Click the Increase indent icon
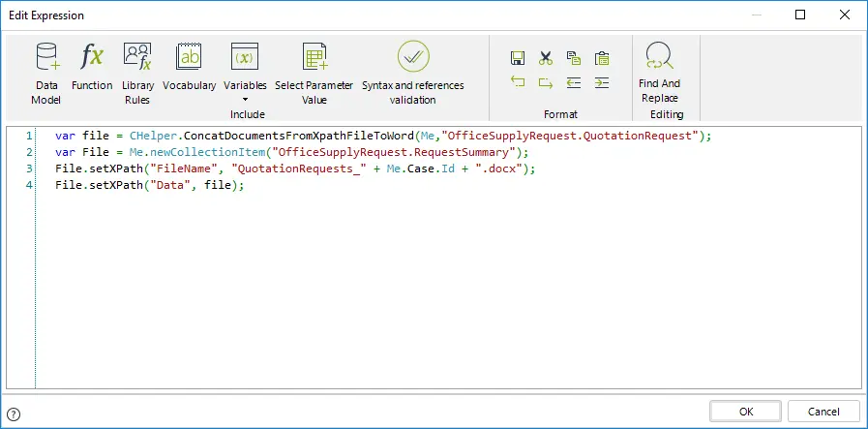This screenshot has height=429, width=868. [x=602, y=83]
